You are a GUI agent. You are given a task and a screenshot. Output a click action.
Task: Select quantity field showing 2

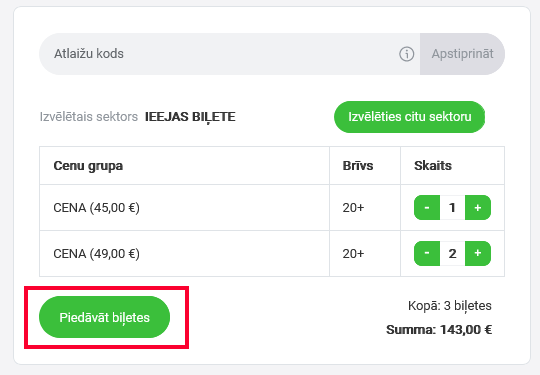pos(452,253)
